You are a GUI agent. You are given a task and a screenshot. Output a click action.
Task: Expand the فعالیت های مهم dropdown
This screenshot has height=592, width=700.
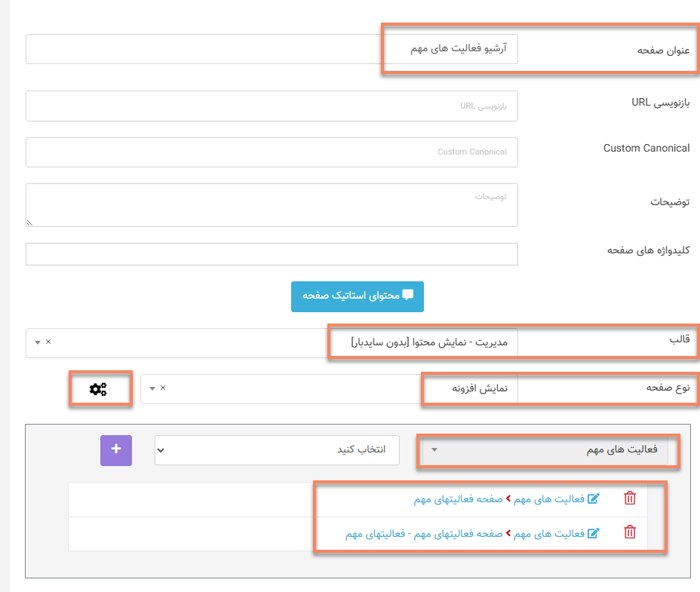pyautogui.click(x=549, y=450)
